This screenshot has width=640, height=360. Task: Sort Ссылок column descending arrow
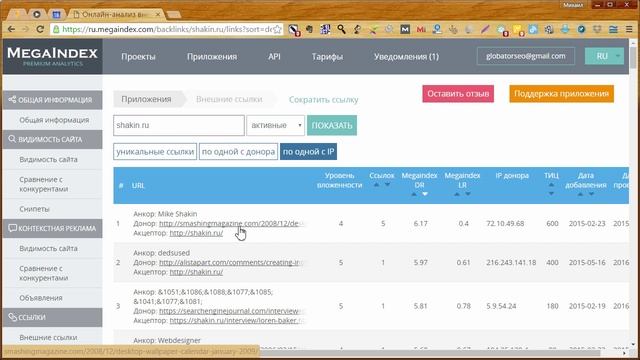point(387,185)
